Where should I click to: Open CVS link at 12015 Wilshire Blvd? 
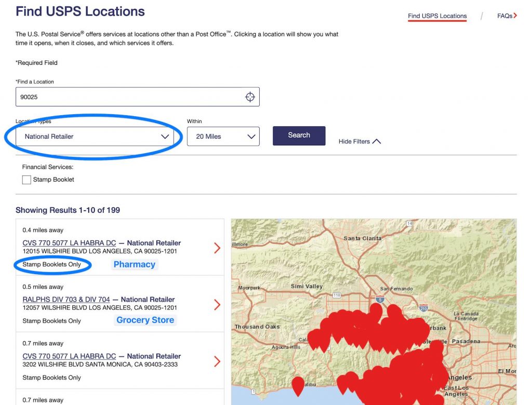coord(69,243)
